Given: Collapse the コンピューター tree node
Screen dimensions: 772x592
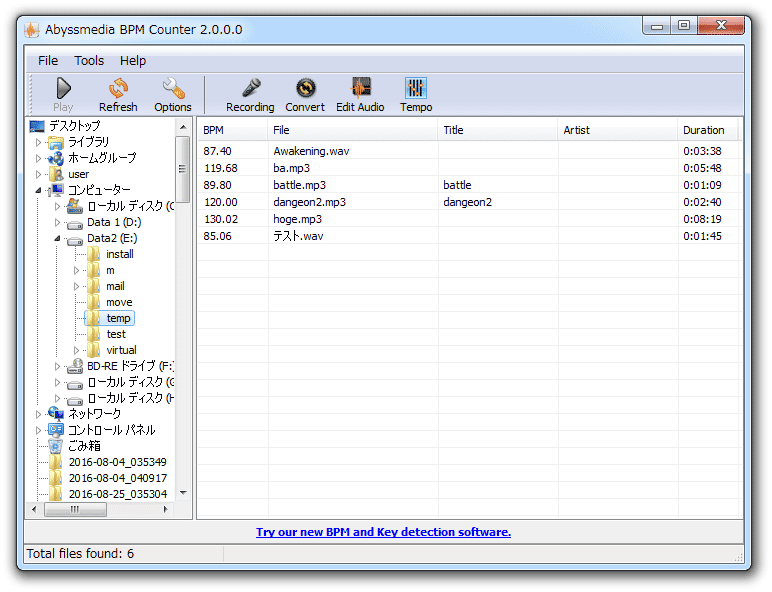Looking at the screenshot, I should [x=38, y=191].
